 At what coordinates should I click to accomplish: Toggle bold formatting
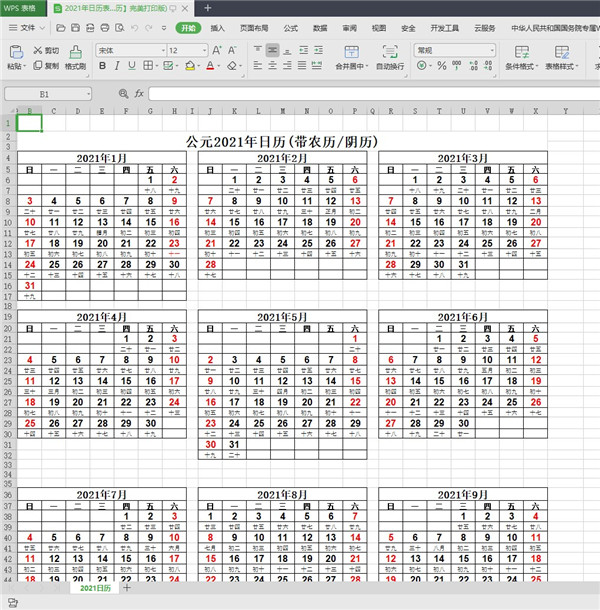[101, 66]
